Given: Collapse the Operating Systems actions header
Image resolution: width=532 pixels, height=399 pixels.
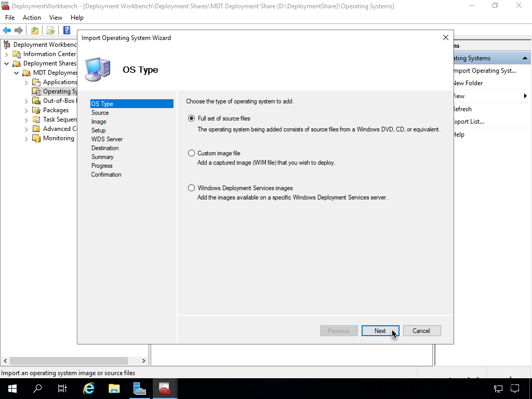Looking at the screenshot, I should point(525,58).
